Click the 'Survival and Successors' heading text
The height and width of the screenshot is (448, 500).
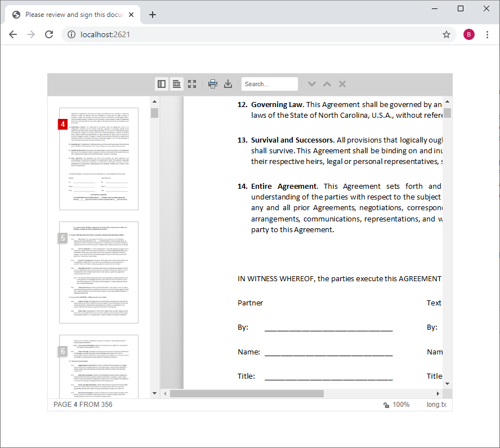click(292, 140)
